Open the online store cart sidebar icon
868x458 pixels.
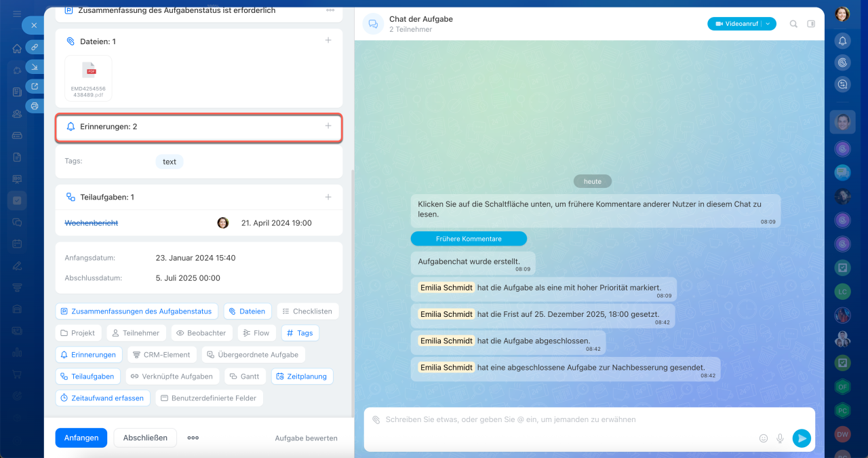click(17, 374)
